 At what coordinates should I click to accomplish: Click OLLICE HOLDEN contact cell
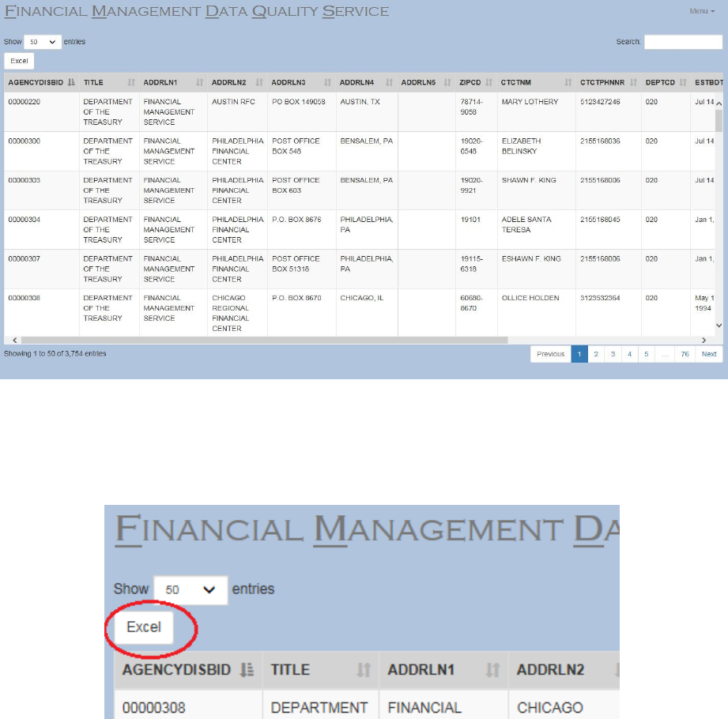(x=536, y=312)
